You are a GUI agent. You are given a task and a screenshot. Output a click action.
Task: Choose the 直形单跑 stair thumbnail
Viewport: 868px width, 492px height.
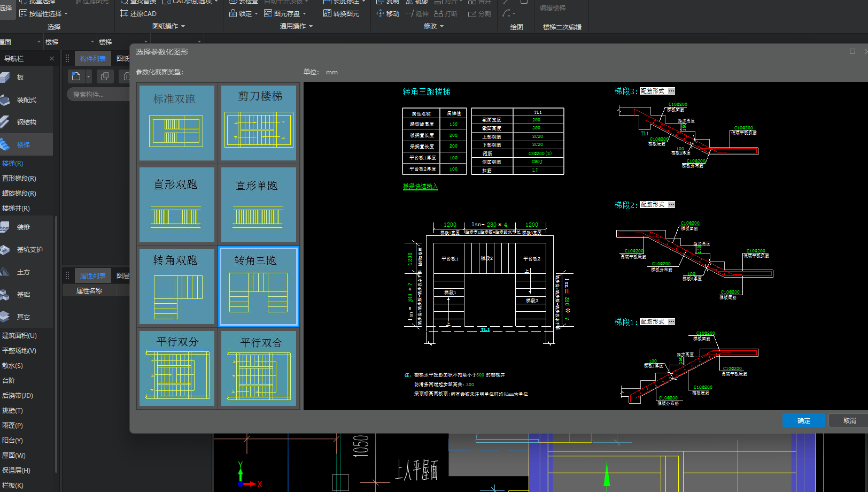pyautogui.click(x=259, y=205)
